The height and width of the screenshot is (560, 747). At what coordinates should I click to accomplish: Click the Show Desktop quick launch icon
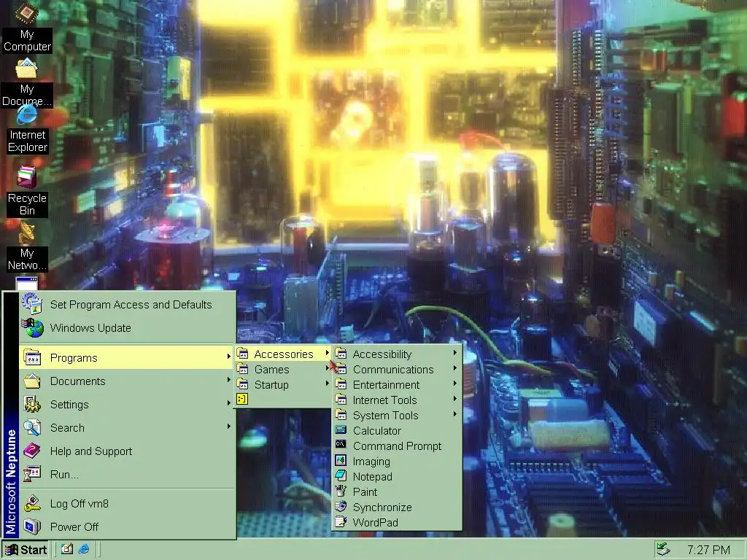pyautogui.click(x=66, y=549)
